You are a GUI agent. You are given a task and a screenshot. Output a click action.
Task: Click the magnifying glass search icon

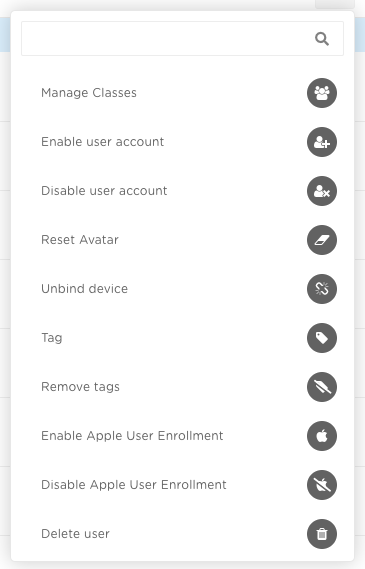(322, 38)
